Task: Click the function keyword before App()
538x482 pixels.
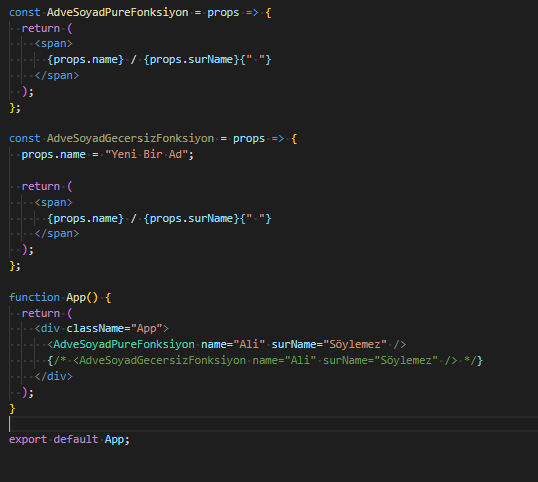Action: tap(34, 297)
